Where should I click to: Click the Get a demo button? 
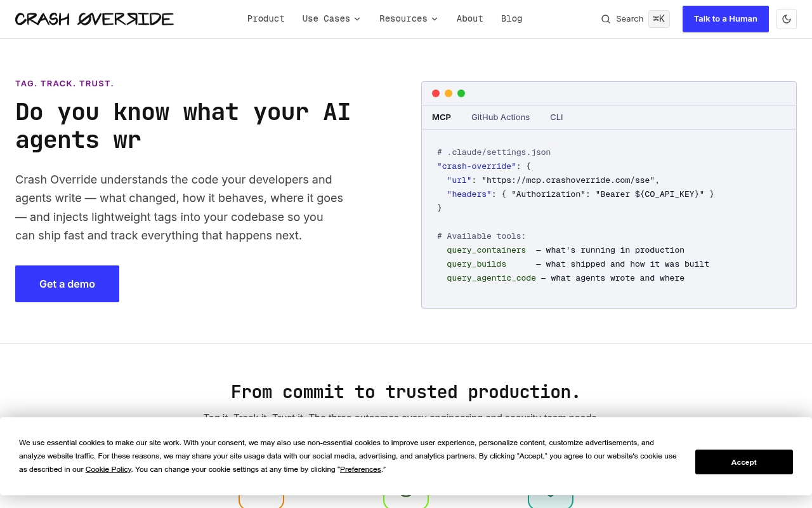click(x=67, y=284)
